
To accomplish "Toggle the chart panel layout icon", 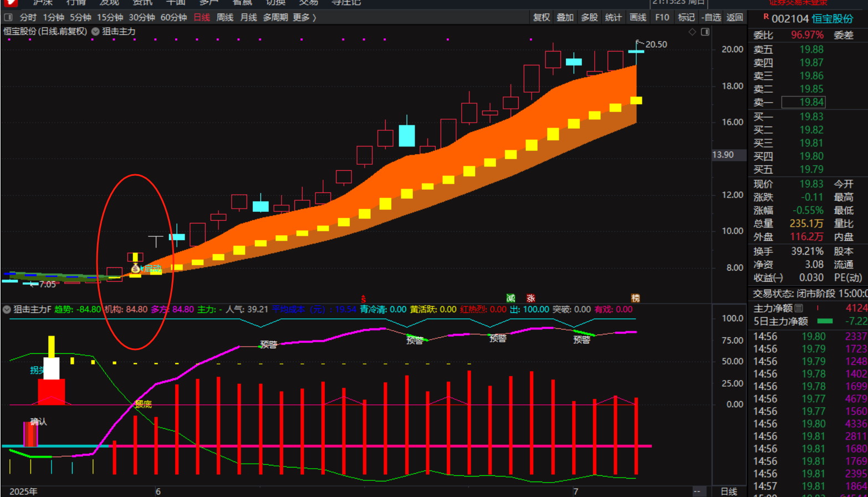I will (x=705, y=32).
